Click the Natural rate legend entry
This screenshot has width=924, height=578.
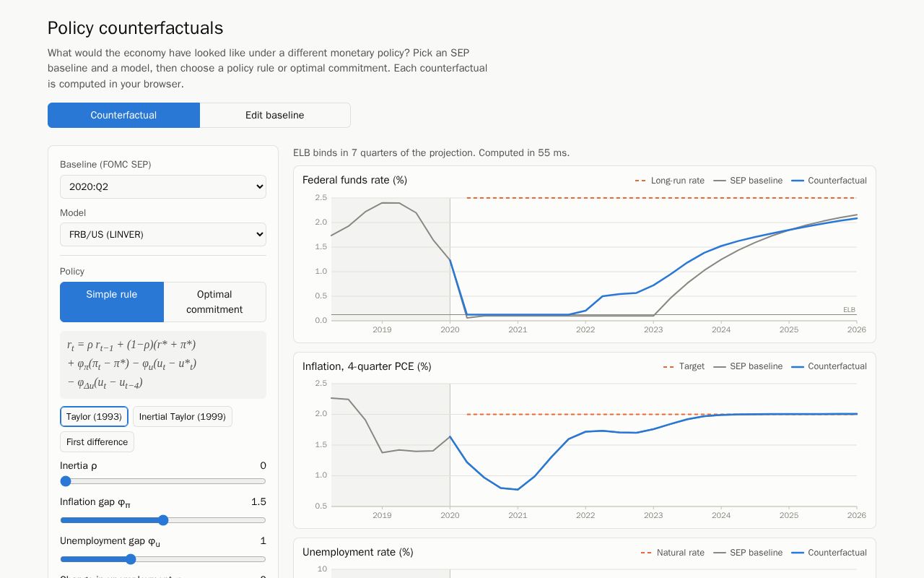click(x=673, y=553)
